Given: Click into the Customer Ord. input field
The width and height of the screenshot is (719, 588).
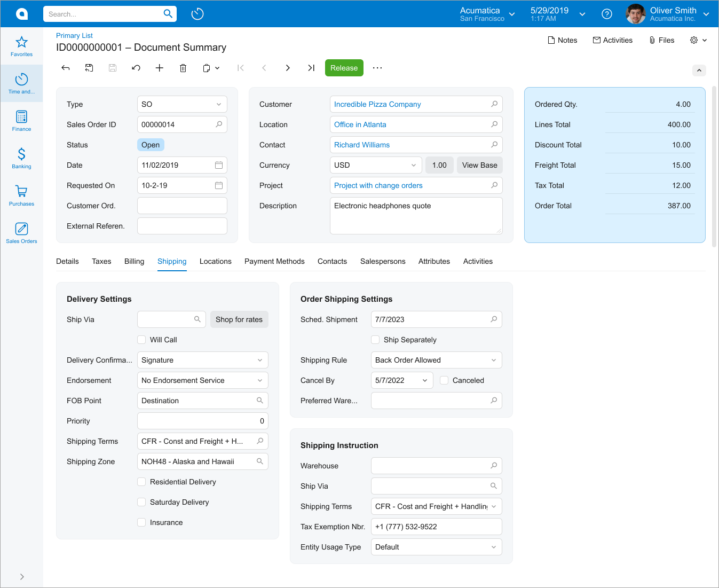Looking at the screenshot, I should coord(182,206).
